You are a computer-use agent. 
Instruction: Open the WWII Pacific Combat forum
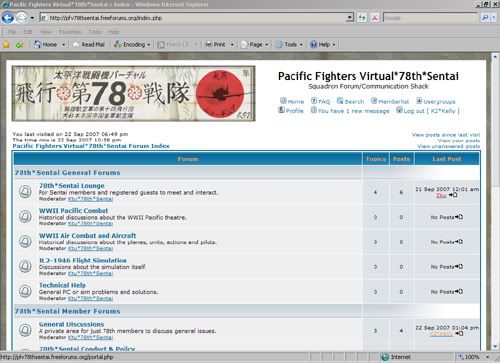click(73, 211)
